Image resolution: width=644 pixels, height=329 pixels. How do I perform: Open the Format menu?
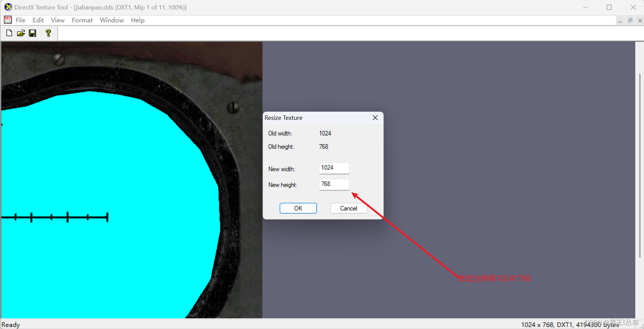82,20
